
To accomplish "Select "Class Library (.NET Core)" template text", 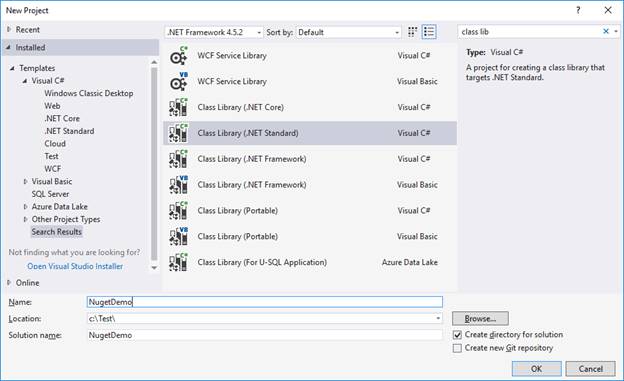I will pyautogui.click(x=240, y=107).
